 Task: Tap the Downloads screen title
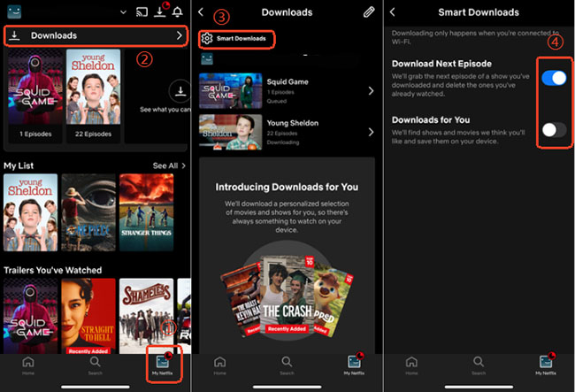287,12
